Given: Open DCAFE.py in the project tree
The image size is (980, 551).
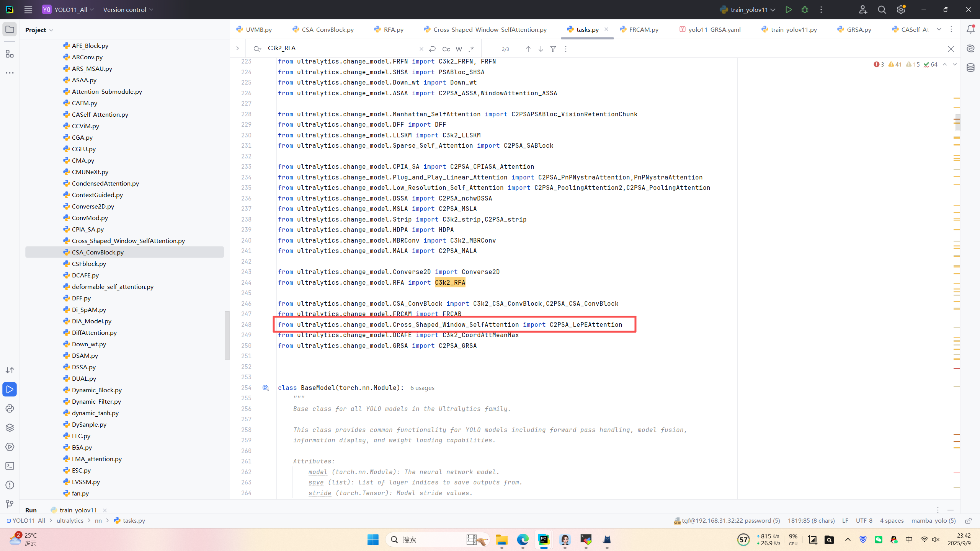Looking at the screenshot, I should pos(85,275).
